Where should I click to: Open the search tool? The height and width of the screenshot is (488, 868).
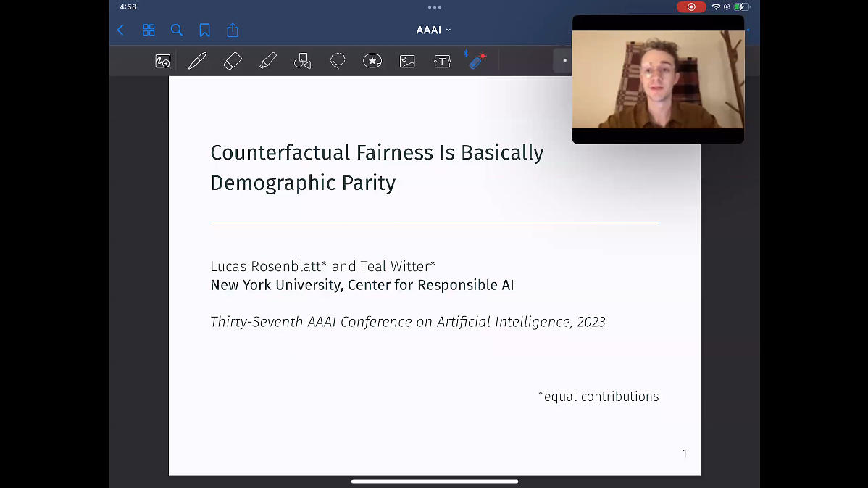click(x=177, y=30)
